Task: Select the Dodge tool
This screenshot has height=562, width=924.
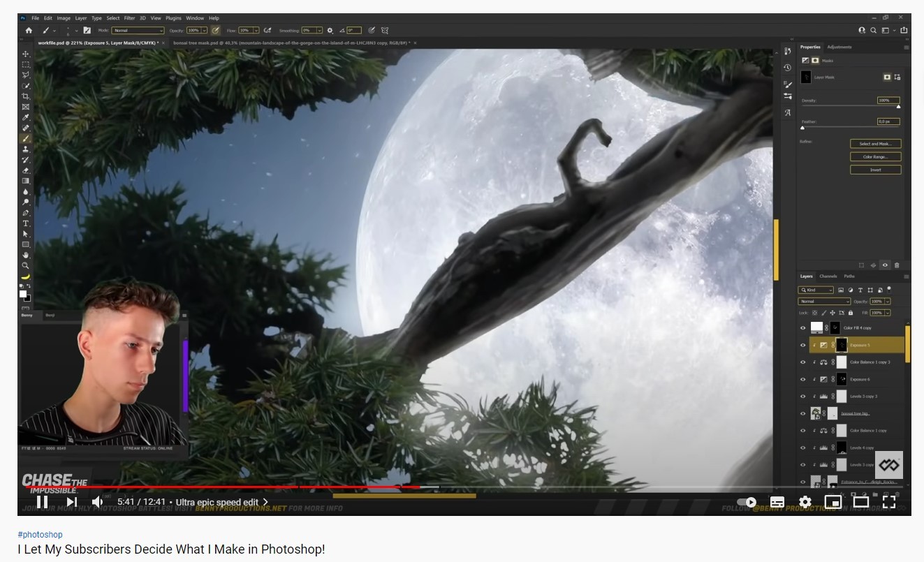Action: click(x=26, y=202)
